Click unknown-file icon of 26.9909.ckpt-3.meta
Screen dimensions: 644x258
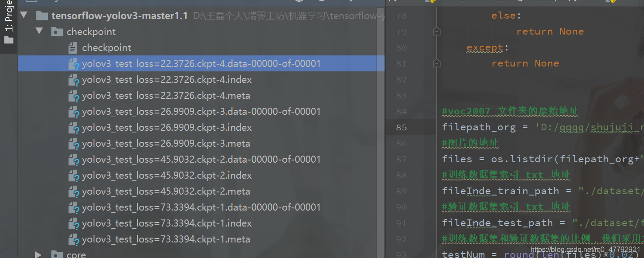[x=74, y=144]
